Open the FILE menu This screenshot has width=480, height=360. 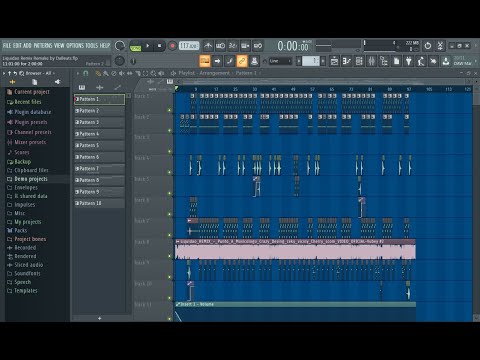click(7, 46)
